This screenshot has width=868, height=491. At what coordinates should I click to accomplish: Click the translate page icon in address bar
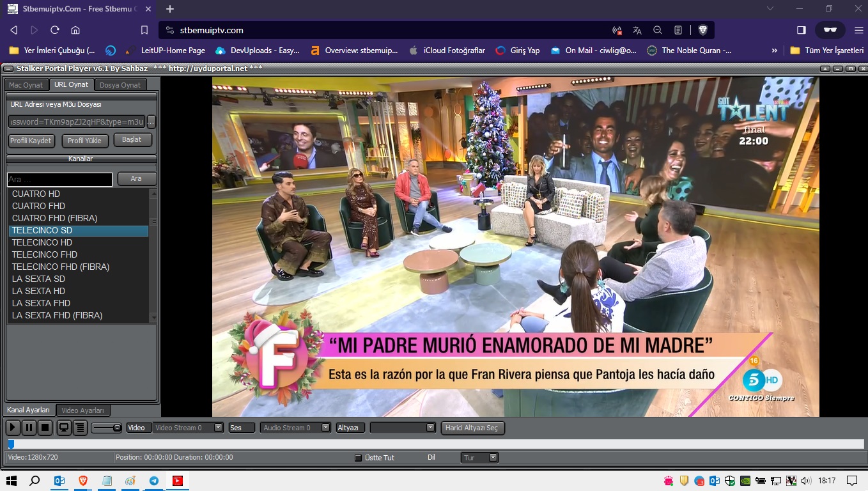(637, 30)
